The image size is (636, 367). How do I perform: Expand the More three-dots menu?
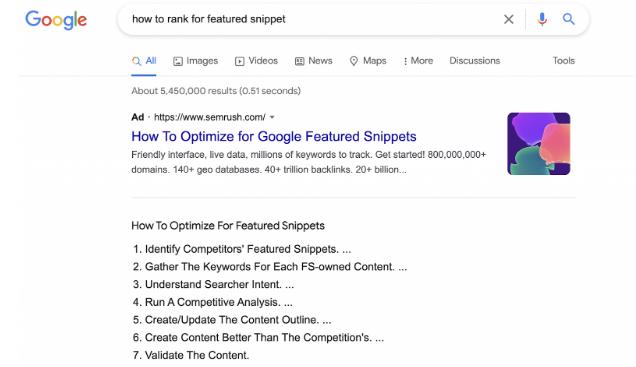pyautogui.click(x=418, y=61)
